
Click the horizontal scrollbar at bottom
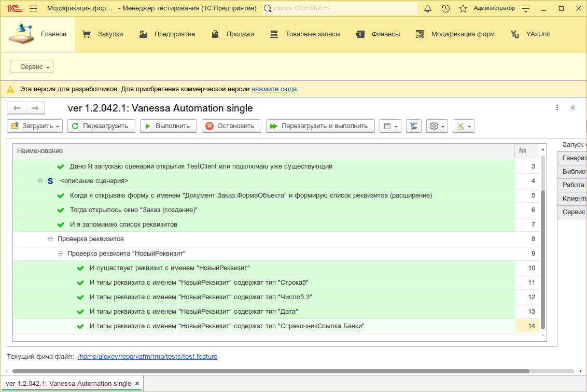click(271, 371)
